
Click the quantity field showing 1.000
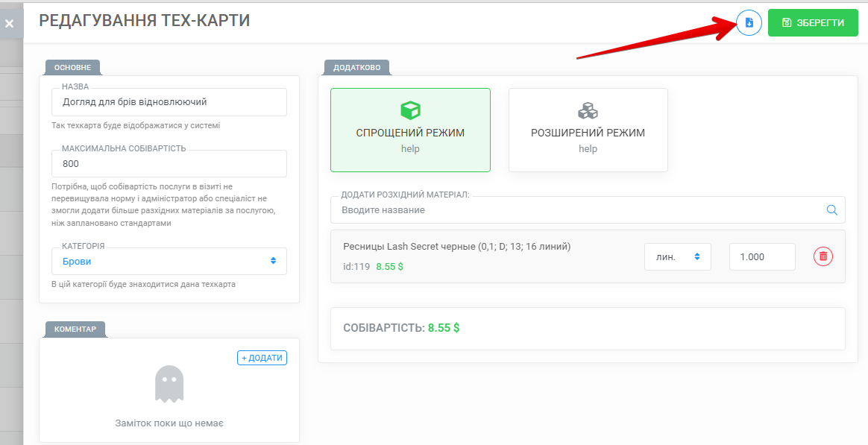(x=762, y=257)
